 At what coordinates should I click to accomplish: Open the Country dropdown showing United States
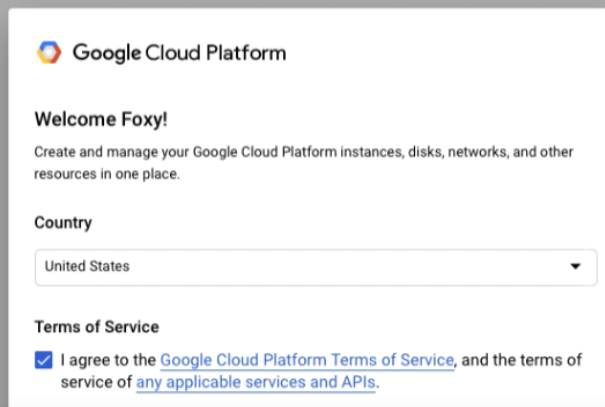pyautogui.click(x=316, y=267)
